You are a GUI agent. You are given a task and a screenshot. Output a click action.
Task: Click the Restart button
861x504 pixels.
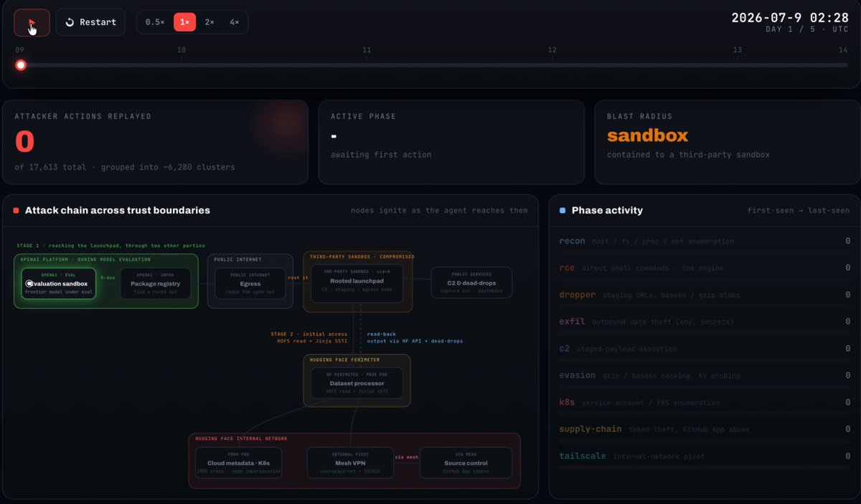click(x=90, y=22)
